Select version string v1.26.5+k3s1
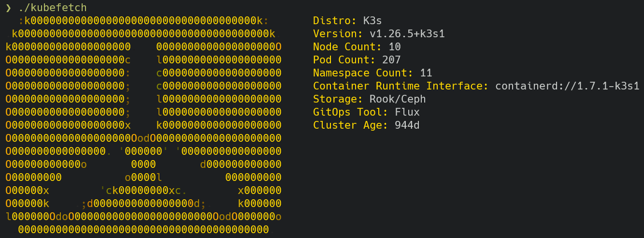Screen dimensions: 644x238 [407, 34]
